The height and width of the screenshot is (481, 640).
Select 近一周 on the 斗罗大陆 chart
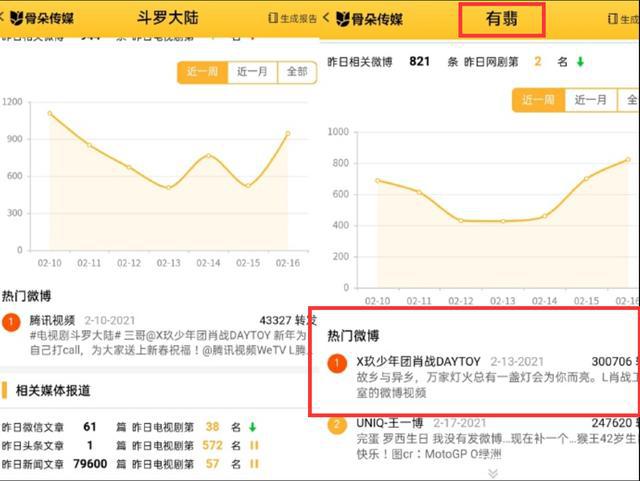pos(200,72)
